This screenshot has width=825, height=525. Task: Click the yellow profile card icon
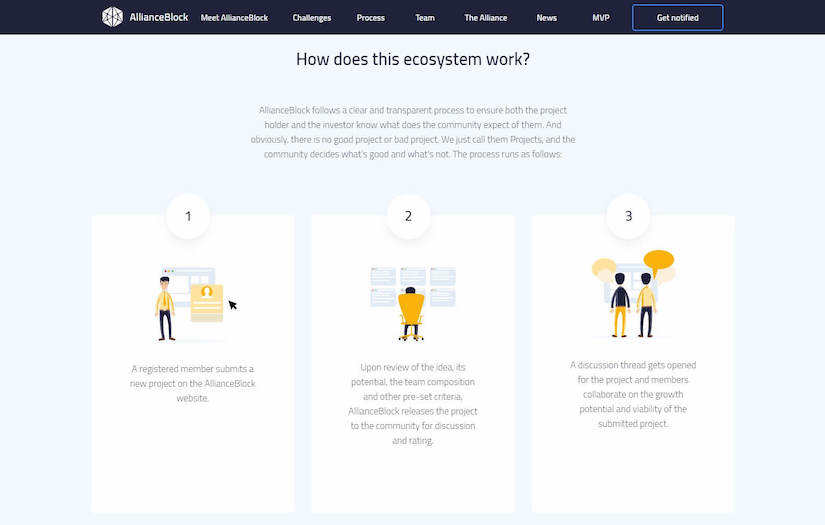click(x=207, y=302)
